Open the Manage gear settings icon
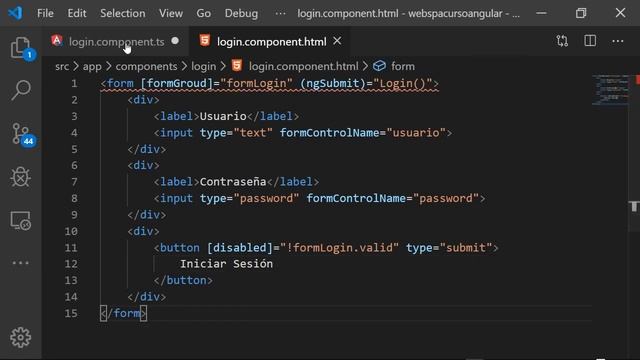Image resolution: width=640 pixels, height=360 pixels. pyautogui.click(x=20, y=338)
